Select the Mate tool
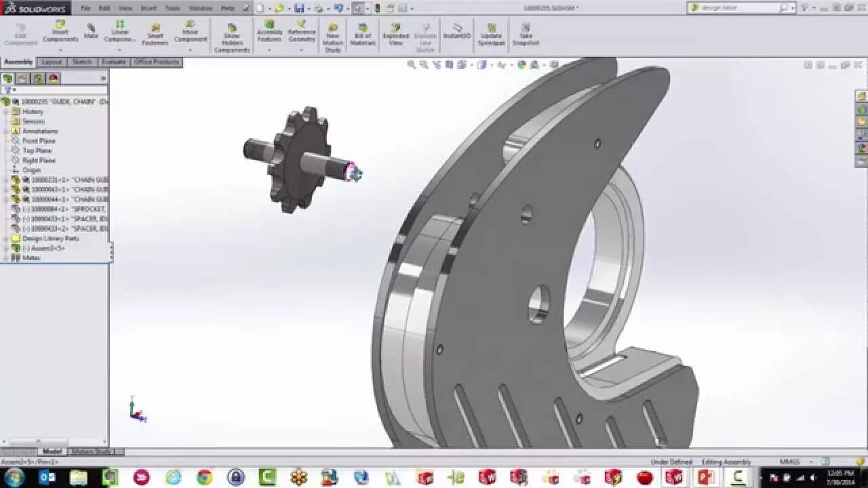This screenshot has width=868, height=488. [x=91, y=31]
